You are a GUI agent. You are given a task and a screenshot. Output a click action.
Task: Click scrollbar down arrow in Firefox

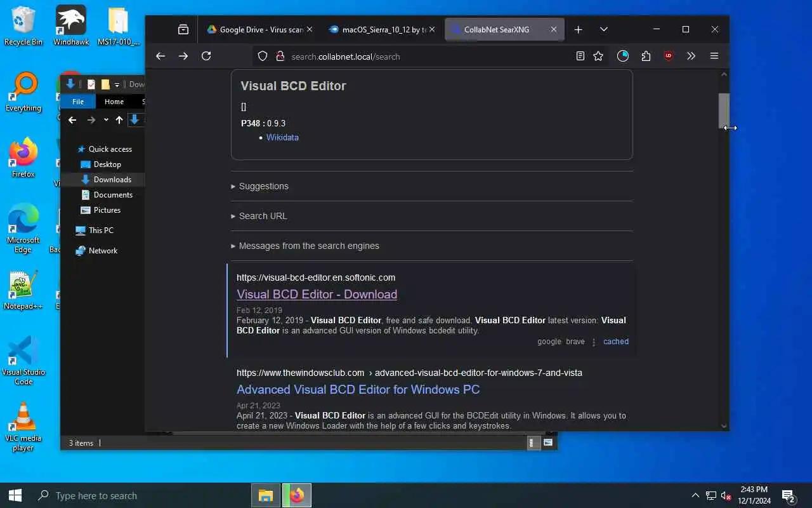(724, 426)
